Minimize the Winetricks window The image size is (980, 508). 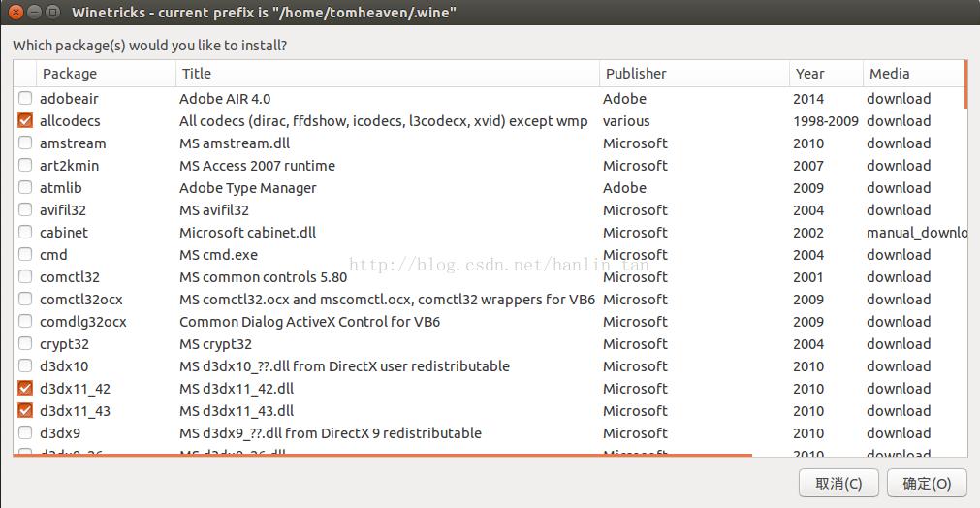pyautogui.click(x=35, y=12)
